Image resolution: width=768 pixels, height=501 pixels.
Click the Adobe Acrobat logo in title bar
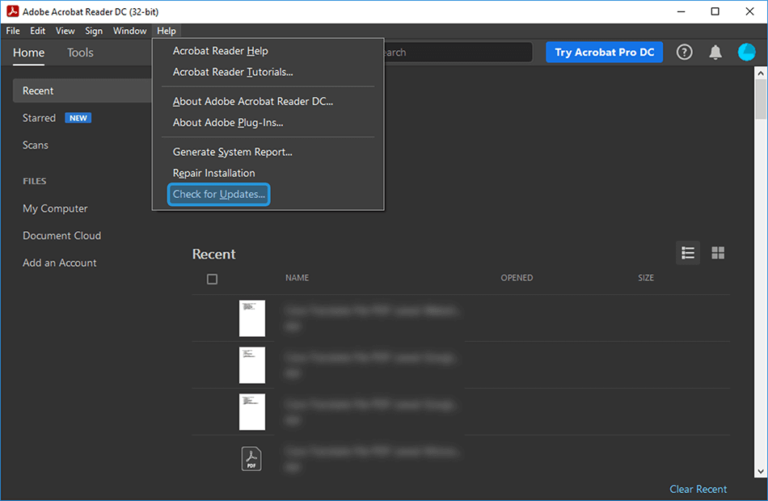pyautogui.click(x=12, y=11)
